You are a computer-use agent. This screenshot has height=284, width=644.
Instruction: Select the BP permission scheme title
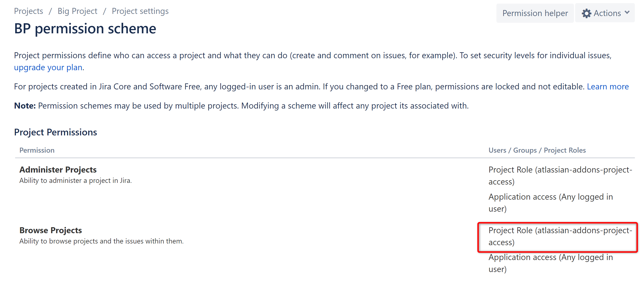pos(85,28)
